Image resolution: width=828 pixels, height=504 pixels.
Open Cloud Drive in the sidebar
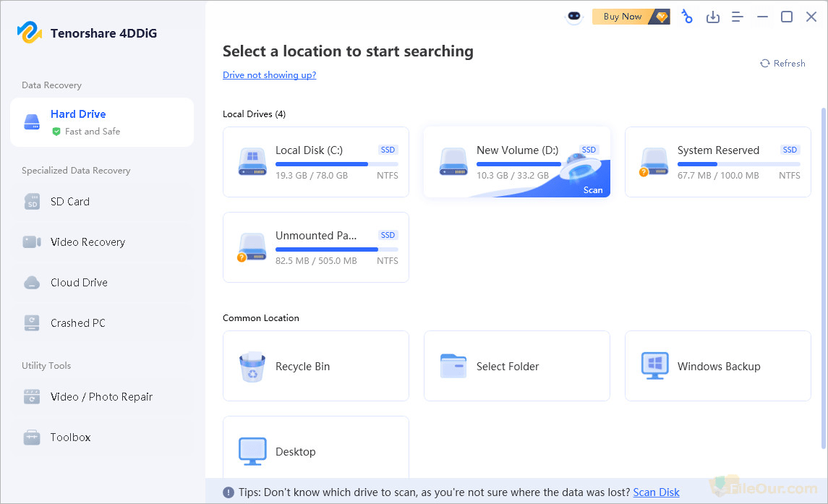pos(102,283)
